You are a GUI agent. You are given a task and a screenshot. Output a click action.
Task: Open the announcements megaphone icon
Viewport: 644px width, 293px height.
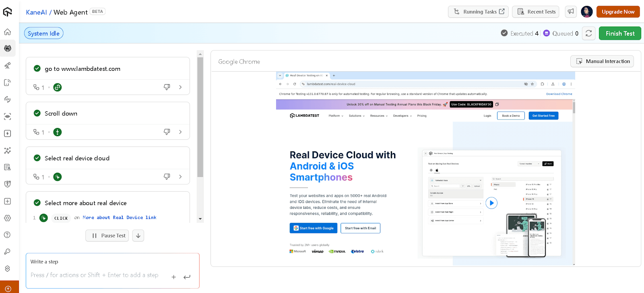click(x=571, y=12)
